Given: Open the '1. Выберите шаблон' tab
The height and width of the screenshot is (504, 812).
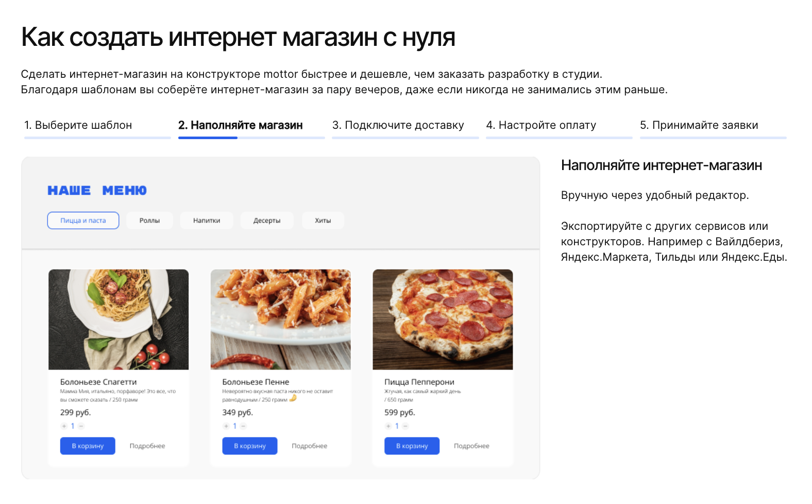Looking at the screenshot, I should pos(78,125).
